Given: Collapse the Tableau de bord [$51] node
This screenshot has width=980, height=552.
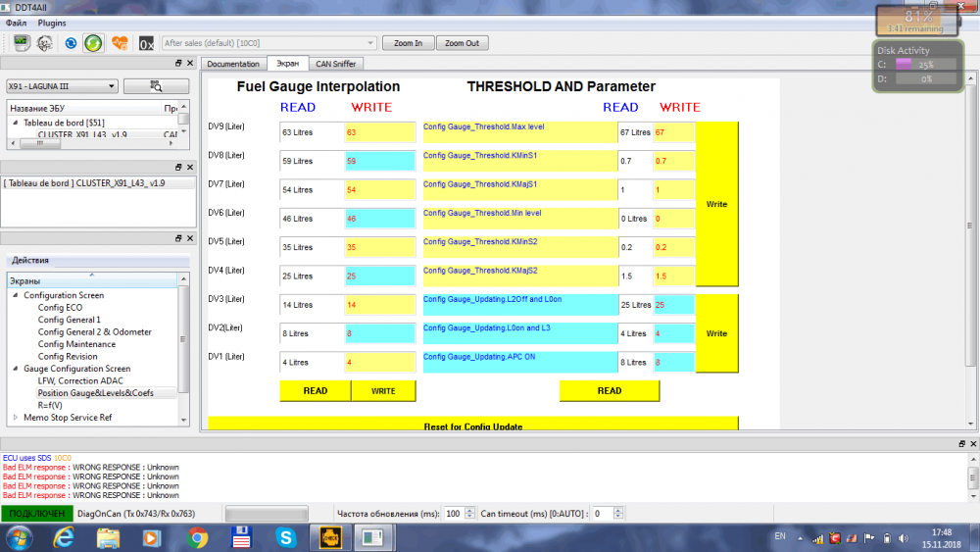Looking at the screenshot, I should coord(16,123).
